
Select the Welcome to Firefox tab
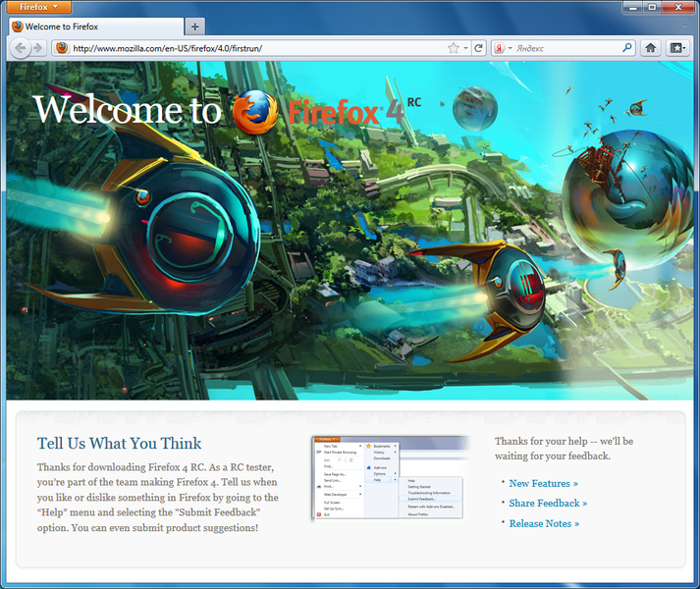point(96,27)
